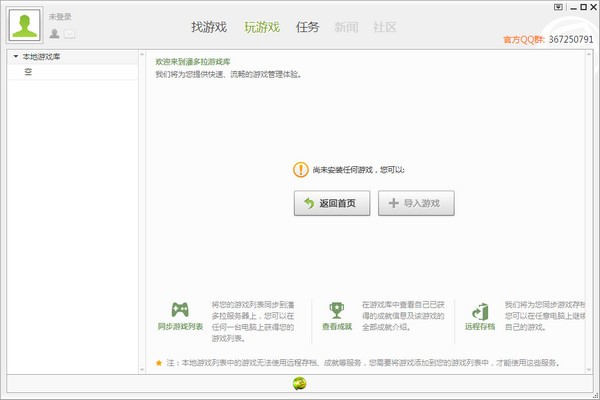
Task: Select the 空 entry under 本地游戏库
Action: 28,72
